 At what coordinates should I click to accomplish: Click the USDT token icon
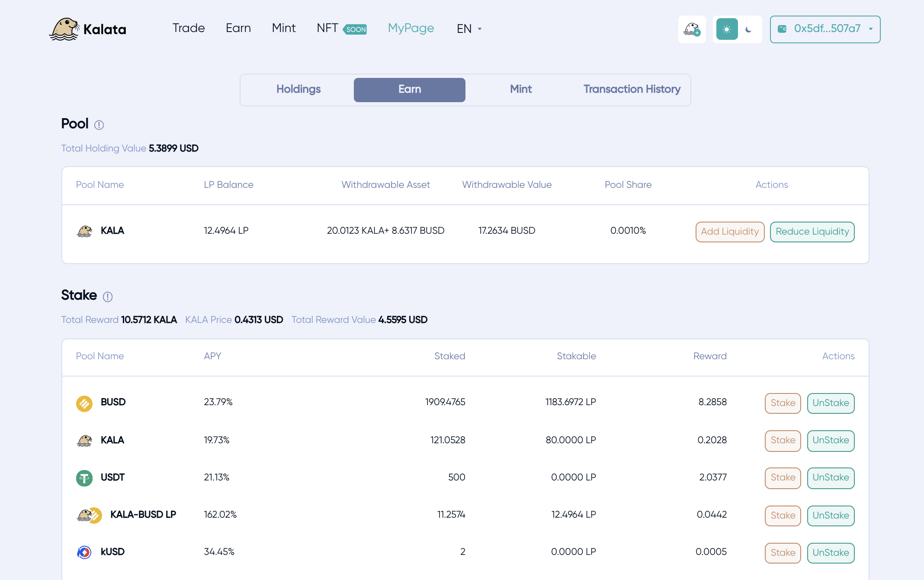tap(84, 478)
